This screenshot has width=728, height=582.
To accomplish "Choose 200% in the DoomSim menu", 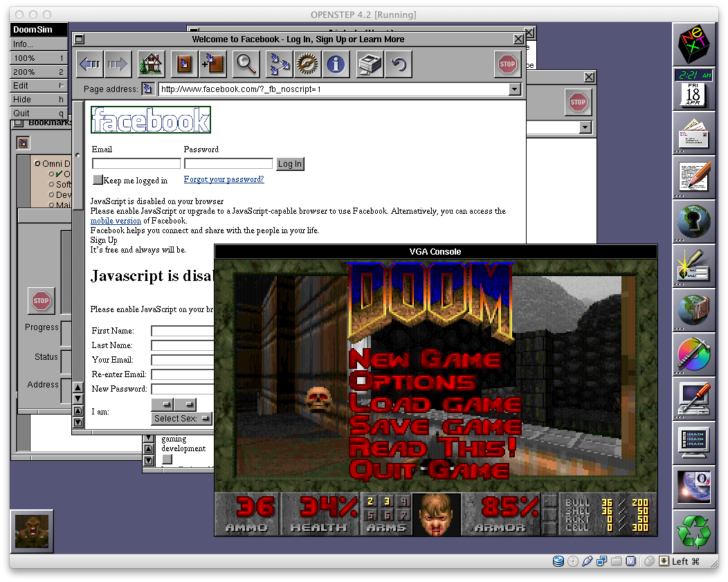I will coord(39,72).
